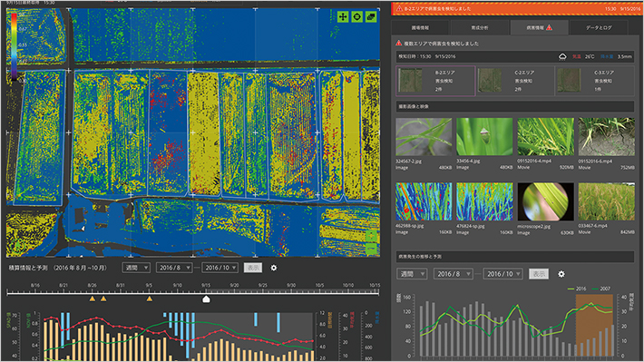This screenshot has height=362, width=644.
Task: Click the white timeline slider handle at 9/15
Action: coord(206,299)
